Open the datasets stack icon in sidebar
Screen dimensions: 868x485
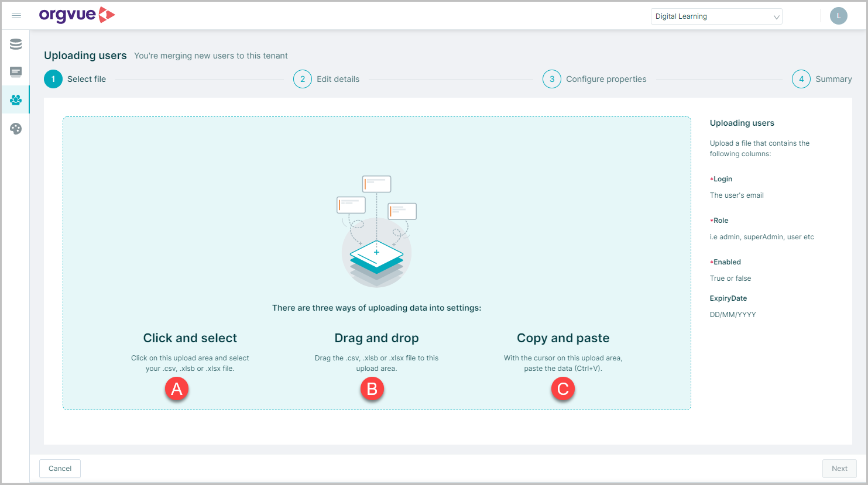16,44
